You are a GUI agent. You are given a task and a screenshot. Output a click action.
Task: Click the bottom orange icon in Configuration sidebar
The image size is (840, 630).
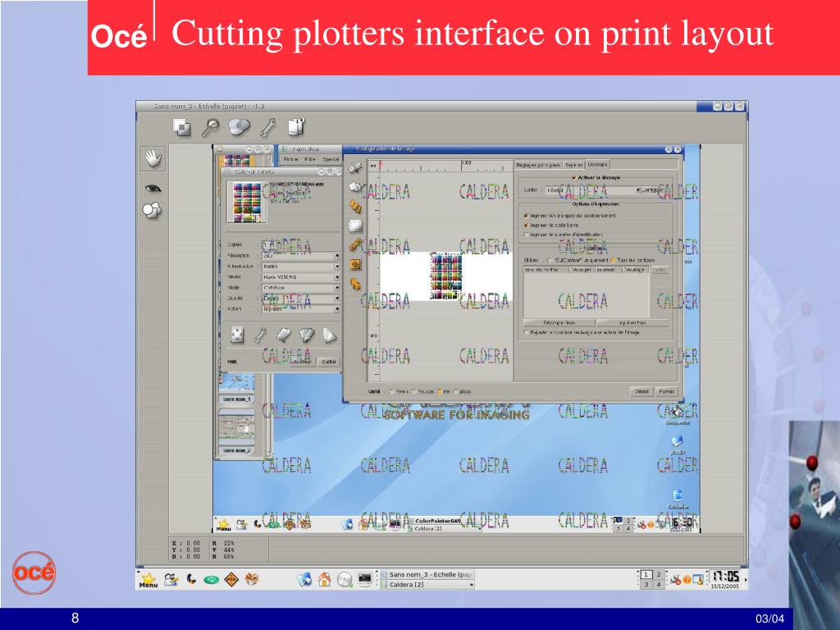[x=355, y=284]
